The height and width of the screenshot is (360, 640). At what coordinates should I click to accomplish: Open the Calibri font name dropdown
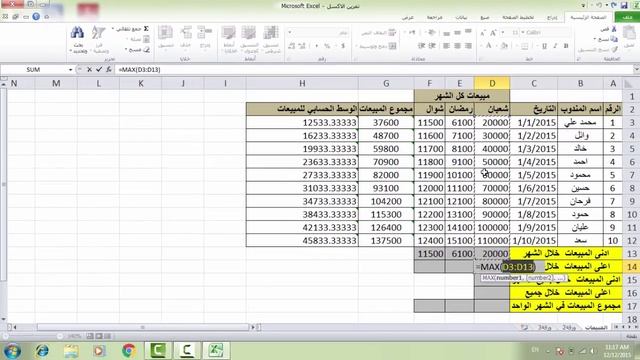[523, 32]
